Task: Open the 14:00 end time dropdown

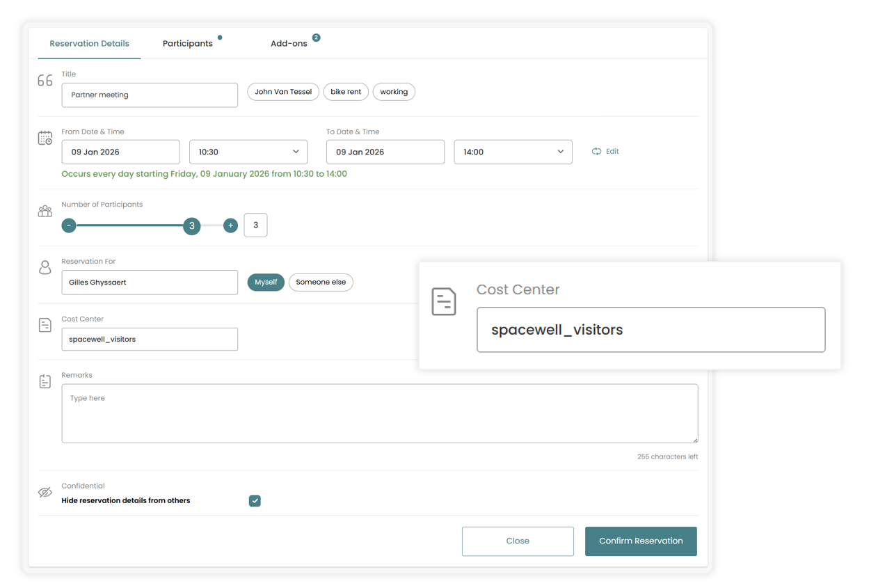Action: (x=513, y=152)
